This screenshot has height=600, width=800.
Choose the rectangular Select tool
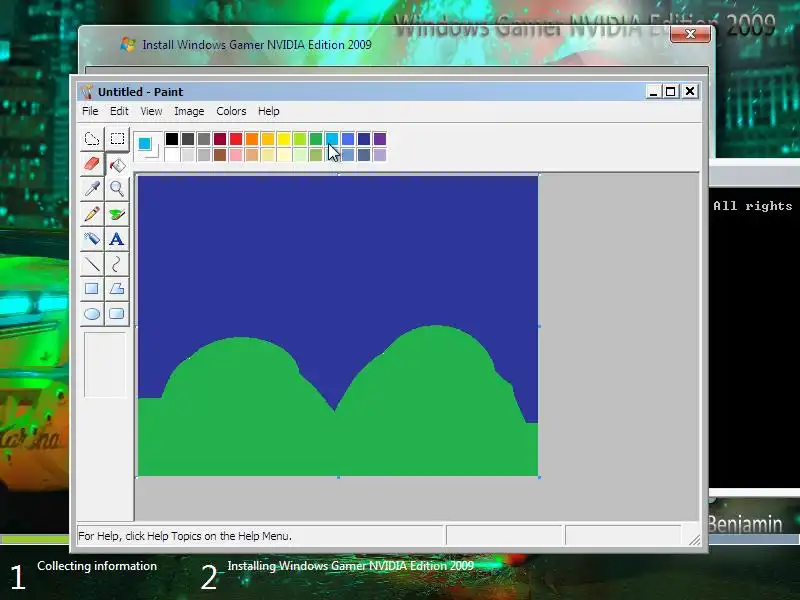(117, 139)
